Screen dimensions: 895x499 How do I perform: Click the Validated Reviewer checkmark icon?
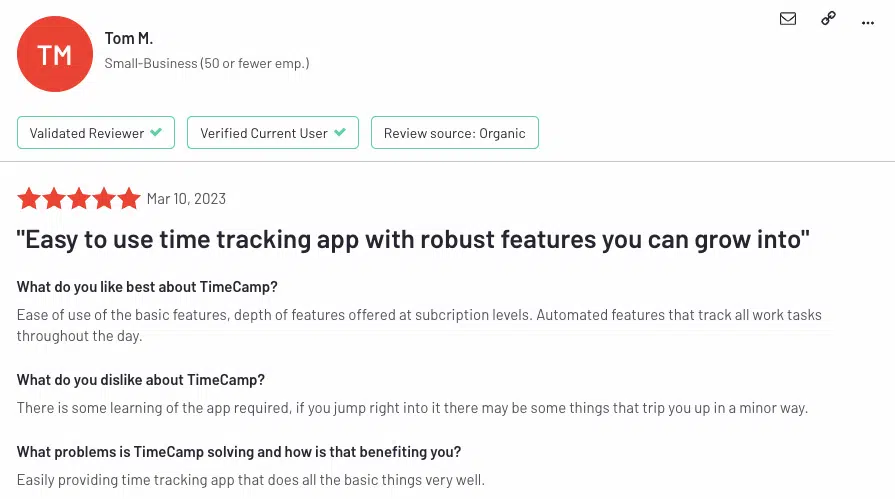pos(156,132)
